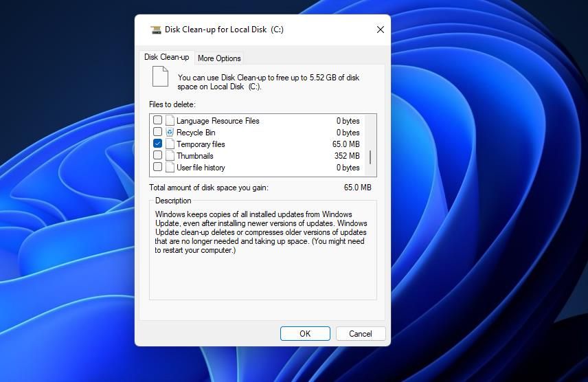Click the Disk Clean-up title bar icon
Viewport: 588px width, 382px height.
pos(156,30)
